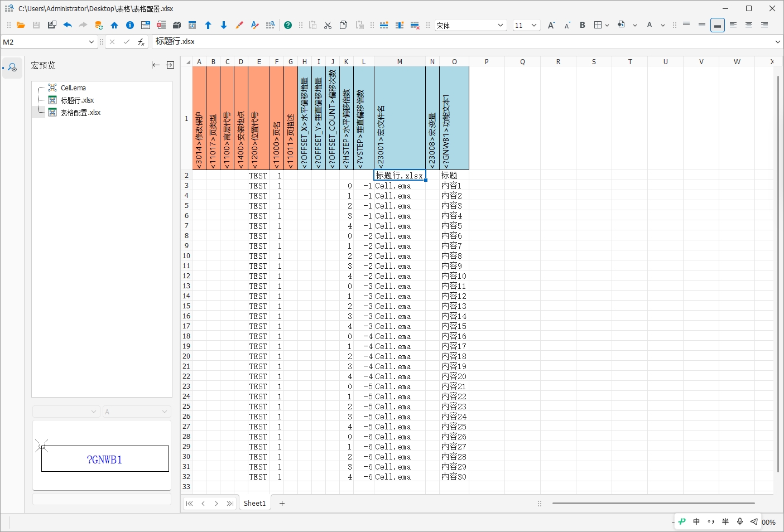Screen dimensions: 784x532
Task: Toggle middle vertical alignment
Action: tap(702, 25)
